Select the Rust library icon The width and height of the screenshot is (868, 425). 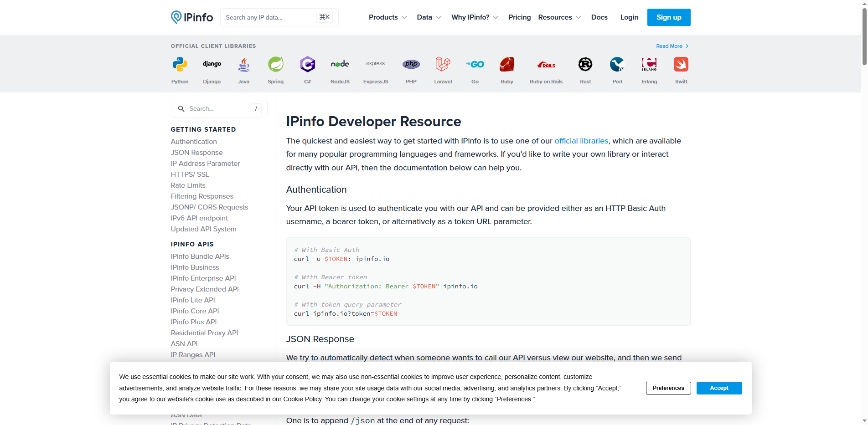pos(585,69)
